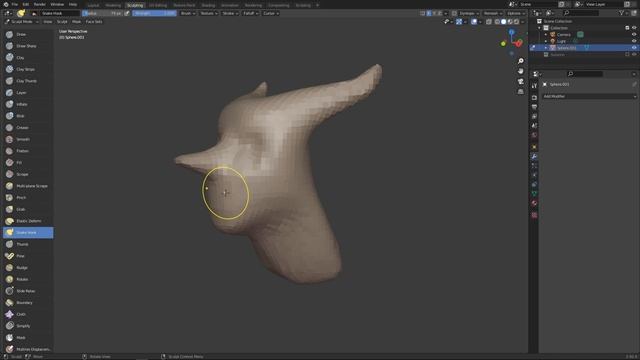Select the Flatten brush
The image size is (640, 360).
click(x=28, y=151)
